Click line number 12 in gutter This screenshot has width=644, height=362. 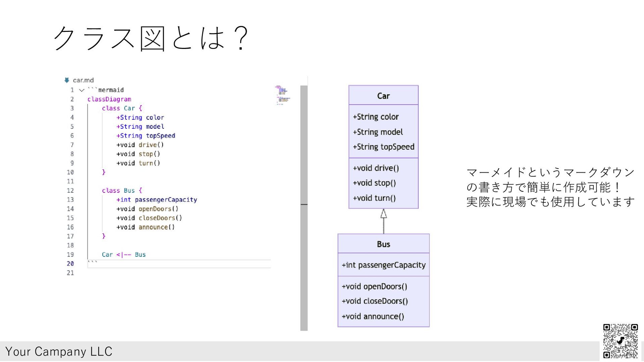point(70,190)
